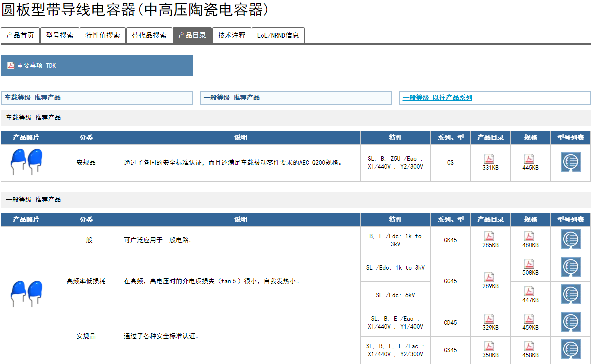Open the CS series 445KB specification PDF
592x364 pixels.
click(530, 159)
